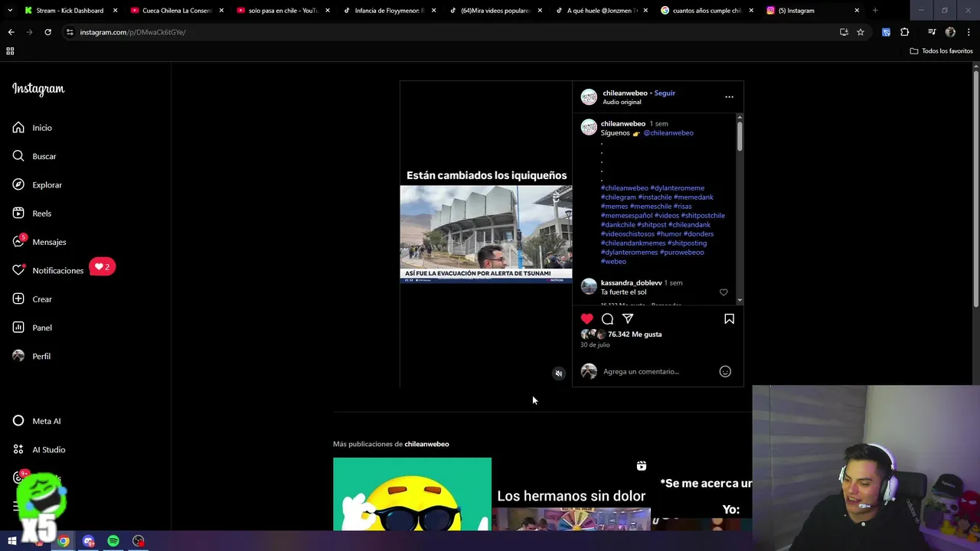980x551 pixels.
Task: Open post options three-dot menu
Action: pos(729,97)
